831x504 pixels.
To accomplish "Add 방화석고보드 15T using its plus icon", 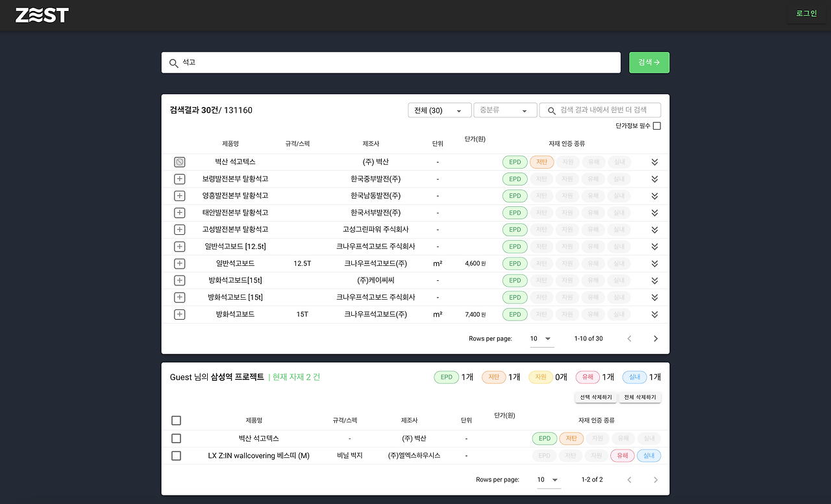I will click(179, 314).
